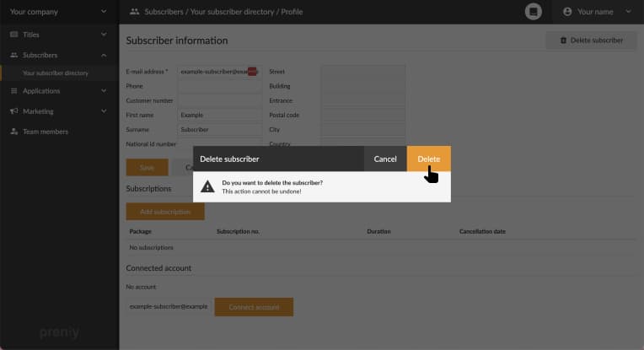Viewport: 644px width, 350px height.
Task: Click the E-mail address input field
Action: tap(220, 72)
